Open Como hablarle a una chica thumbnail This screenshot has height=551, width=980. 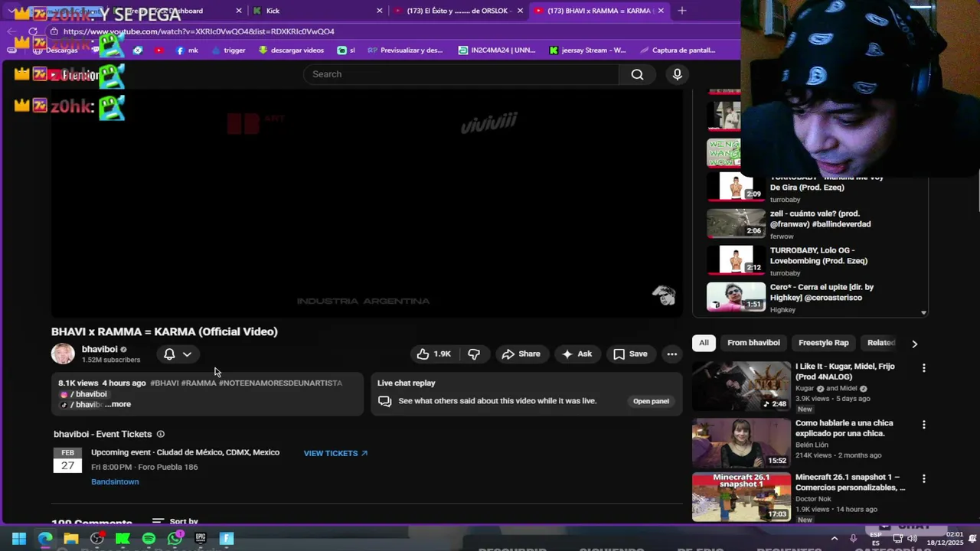tap(741, 442)
